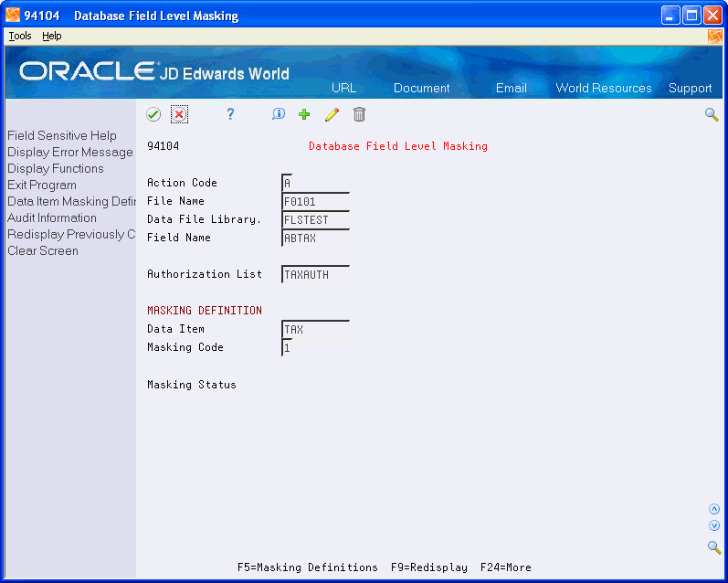Click the Authorization List field TAXAUTH
This screenshot has height=583, width=728.
[315, 274]
